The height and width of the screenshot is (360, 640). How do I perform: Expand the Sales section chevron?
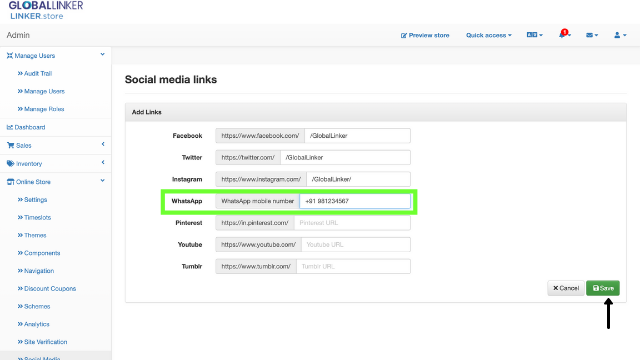tap(103, 144)
